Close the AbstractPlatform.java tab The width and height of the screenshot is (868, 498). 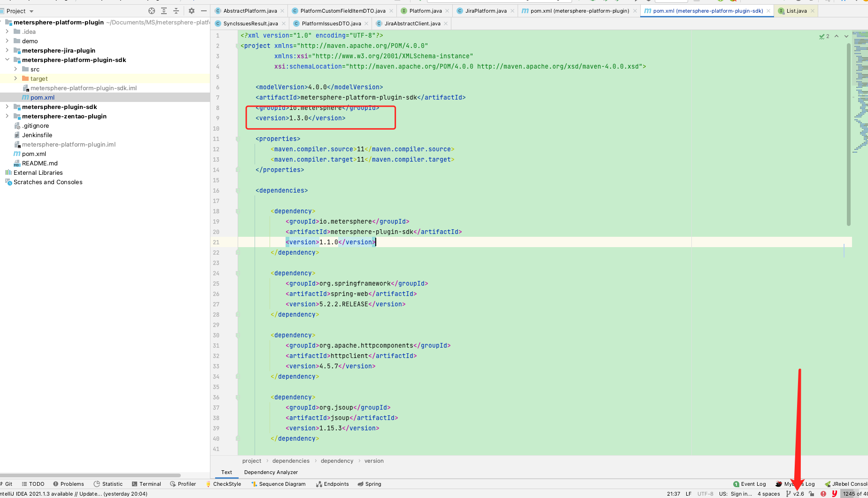(x=282, y=11)
